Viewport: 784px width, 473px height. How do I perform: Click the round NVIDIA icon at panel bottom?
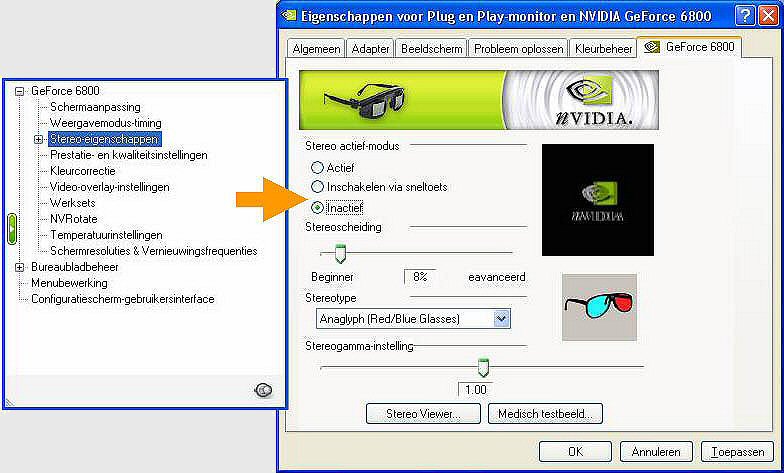point(263,390)
